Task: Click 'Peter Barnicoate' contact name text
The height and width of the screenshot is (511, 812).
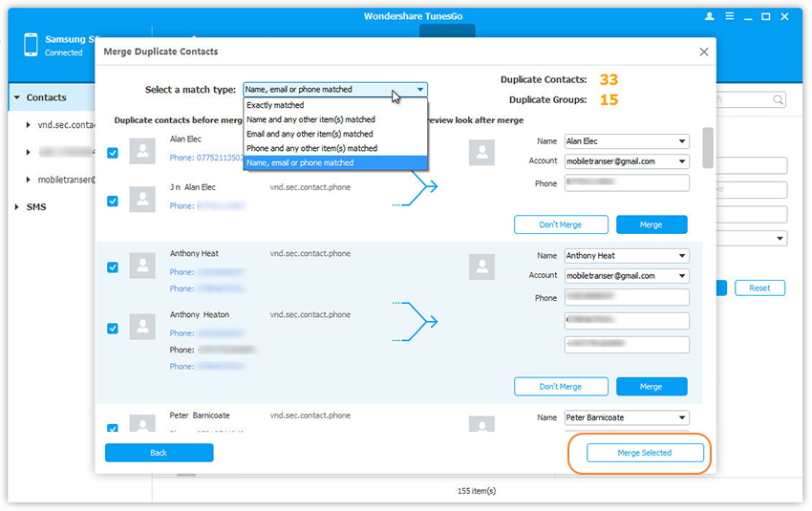Action: pyautogui.click(x=200, y=415)
